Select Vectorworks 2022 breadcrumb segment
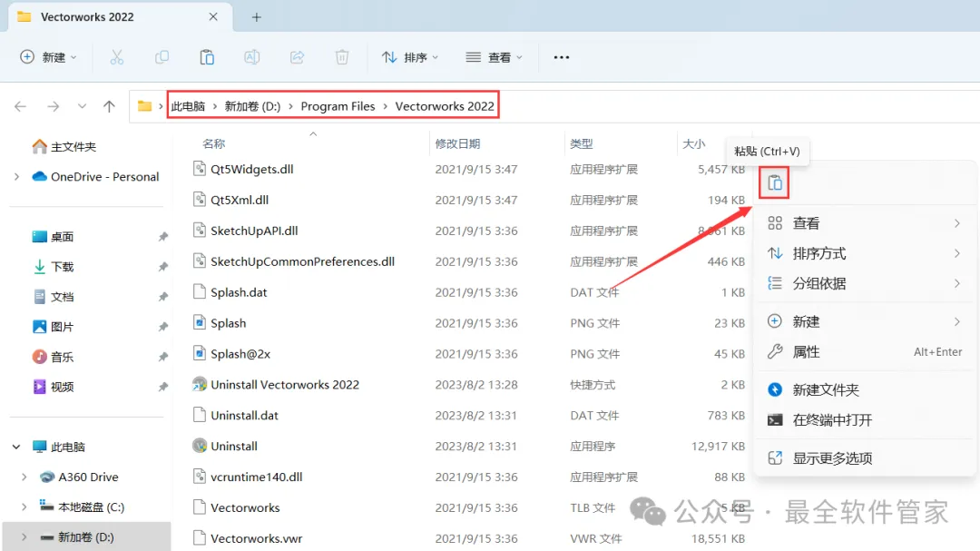 tap(445, 106)
